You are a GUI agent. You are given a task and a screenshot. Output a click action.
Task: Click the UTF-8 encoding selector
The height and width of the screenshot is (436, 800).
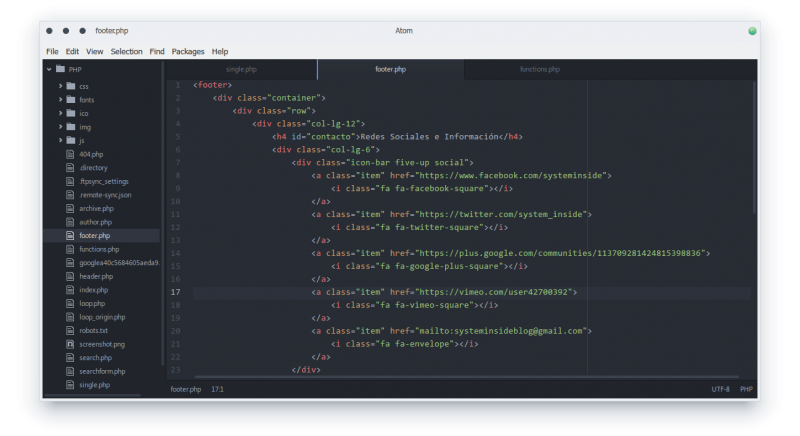coord(720,389)
